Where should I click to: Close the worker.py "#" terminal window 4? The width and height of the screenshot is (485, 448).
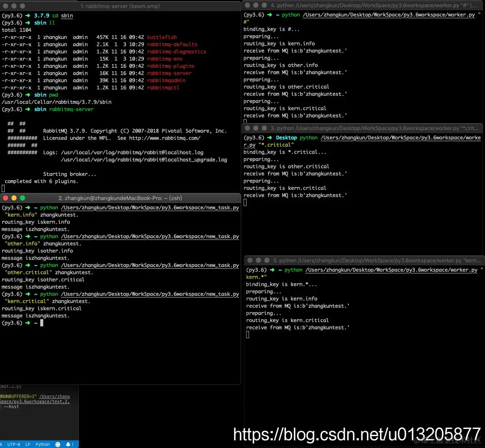tap(247, 5)
